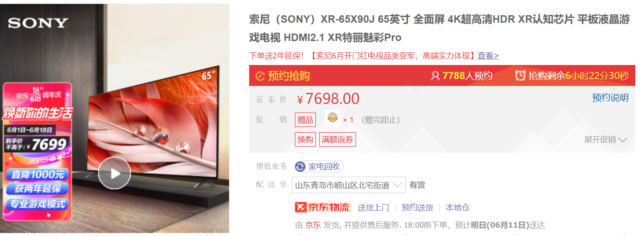Open the 查看> link in promo text

(488, 55)
